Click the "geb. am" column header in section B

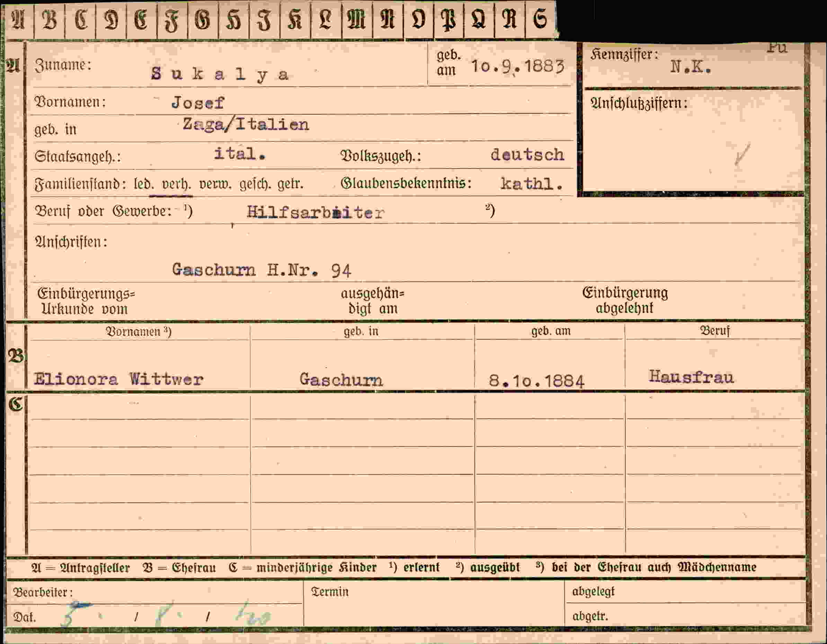tap(551, 331)
